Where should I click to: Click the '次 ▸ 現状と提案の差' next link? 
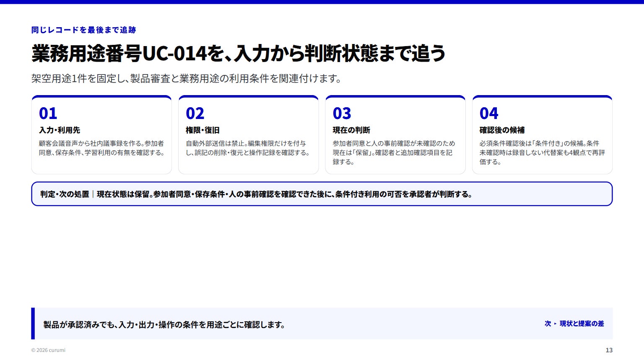tap(574, 323)
